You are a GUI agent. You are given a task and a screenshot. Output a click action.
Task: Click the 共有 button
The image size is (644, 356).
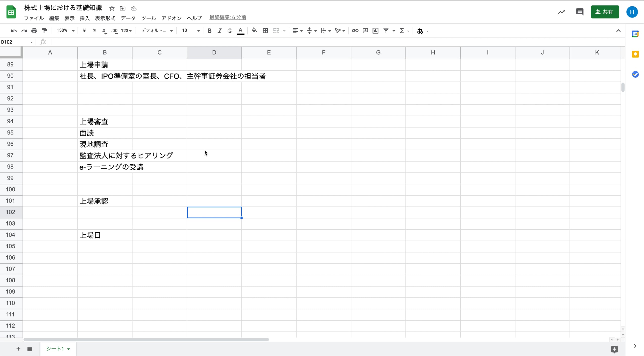[x=605, y=11]
